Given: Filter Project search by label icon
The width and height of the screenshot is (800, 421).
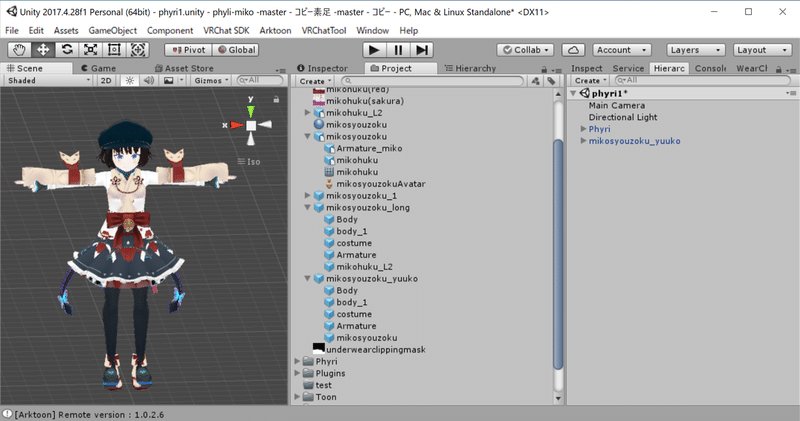Looking at the screenshot, I should point(552,81).
